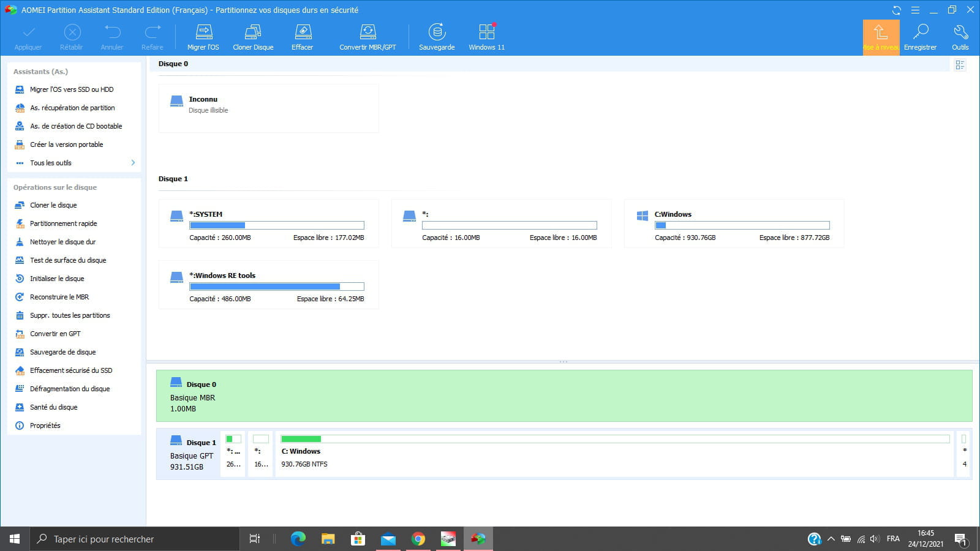Image resolution: width=980 pixels, height=551 pixels.
Task: Open Convertir MBR/GPT tool
Action: [x=367, y=37]
